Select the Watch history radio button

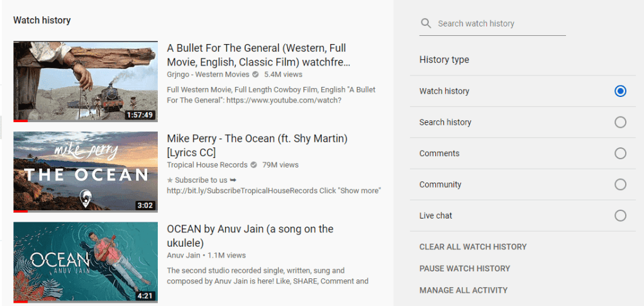click(x=620, y=91)
